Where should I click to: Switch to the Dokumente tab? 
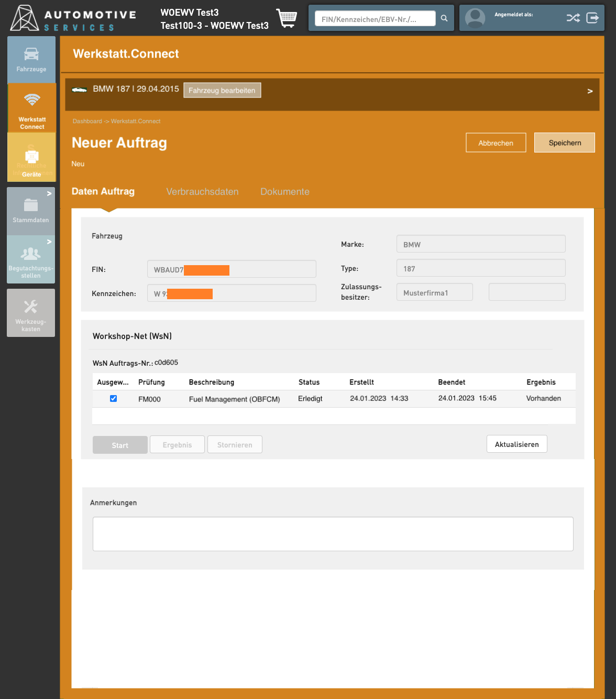[285, 192]
